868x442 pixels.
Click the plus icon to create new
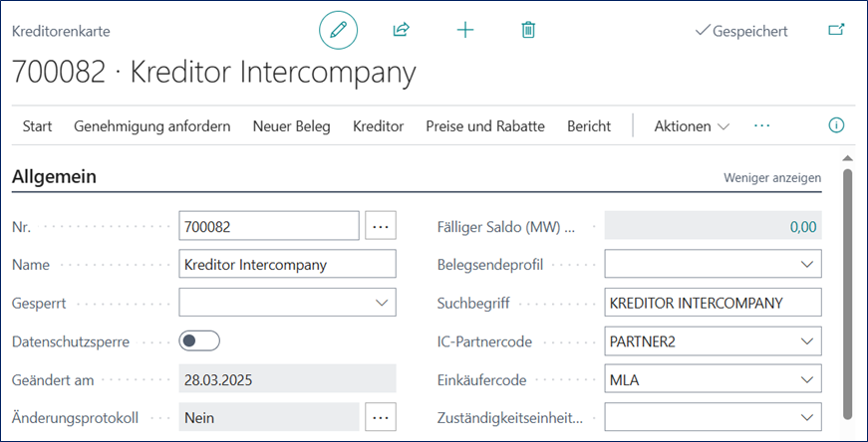464,30
